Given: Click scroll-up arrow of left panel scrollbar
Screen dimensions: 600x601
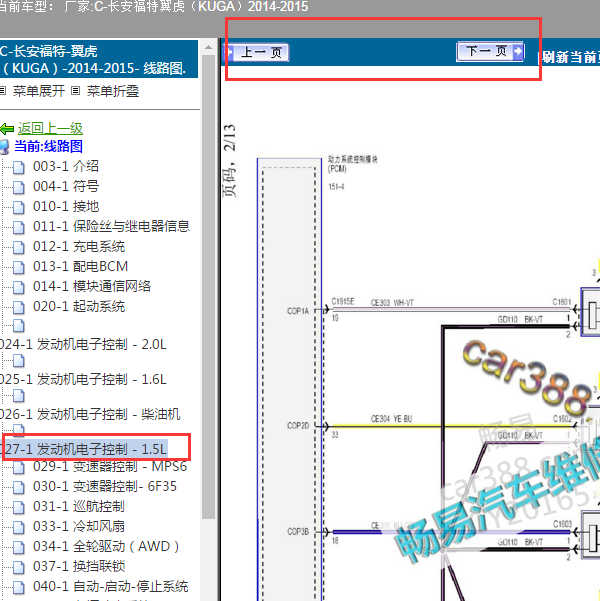Looking at the screenshot, I should click(x=208, y=48).
